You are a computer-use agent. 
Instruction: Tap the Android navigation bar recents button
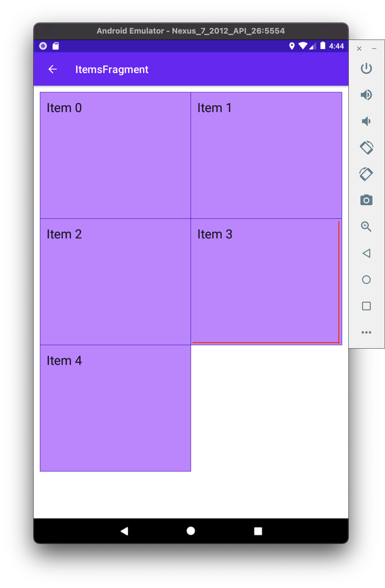coord(258,531)
